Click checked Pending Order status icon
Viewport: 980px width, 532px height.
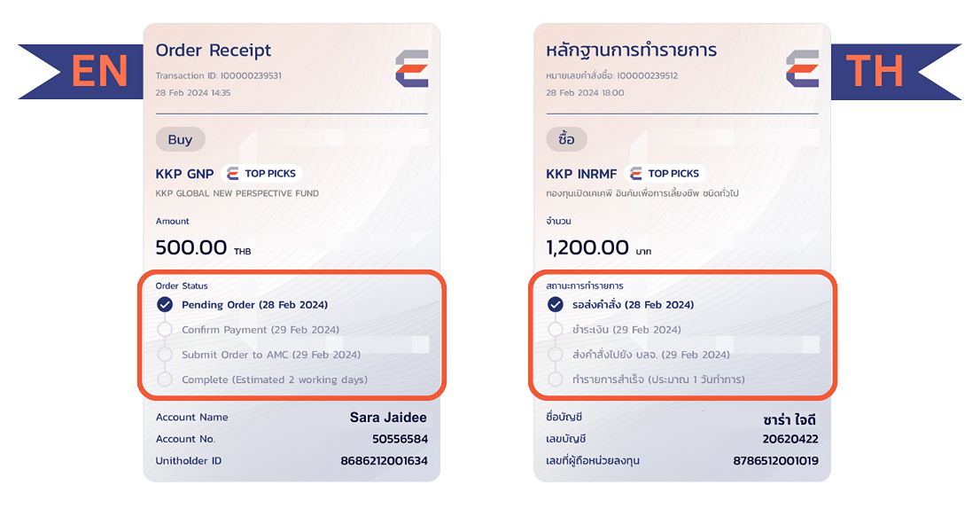(165, 304)
